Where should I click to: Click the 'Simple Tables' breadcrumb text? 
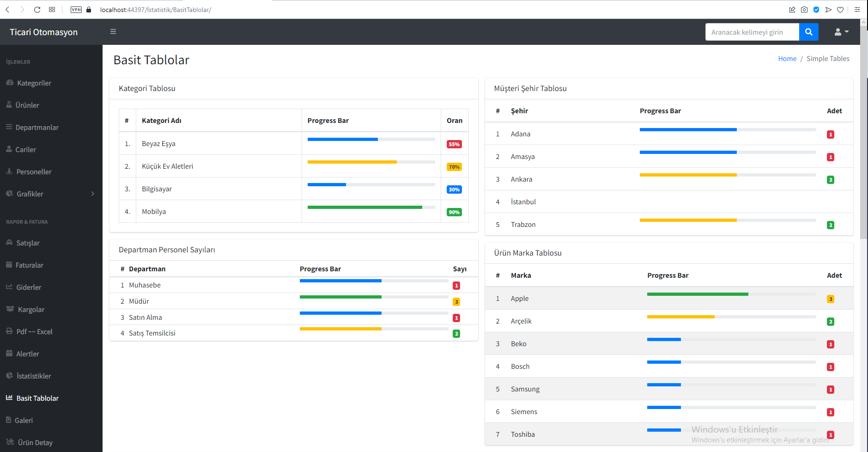pyautogui.click(x=828, y=59)
